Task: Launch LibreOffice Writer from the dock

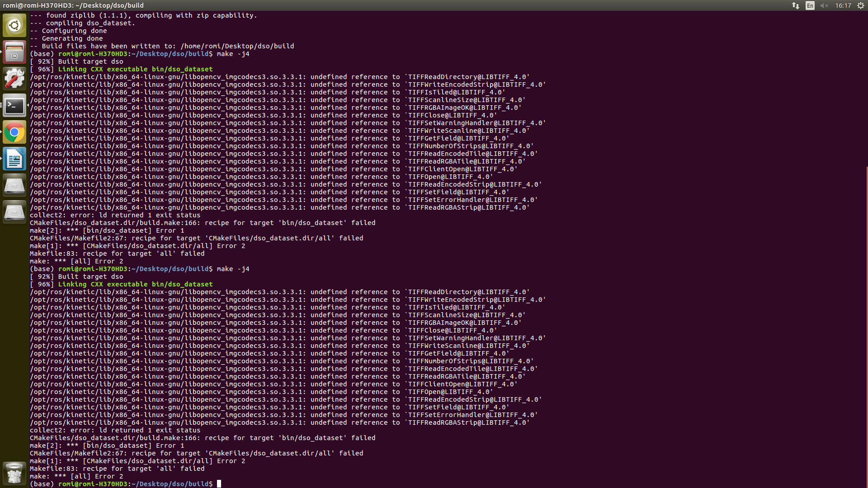Action: click(14, 159)
